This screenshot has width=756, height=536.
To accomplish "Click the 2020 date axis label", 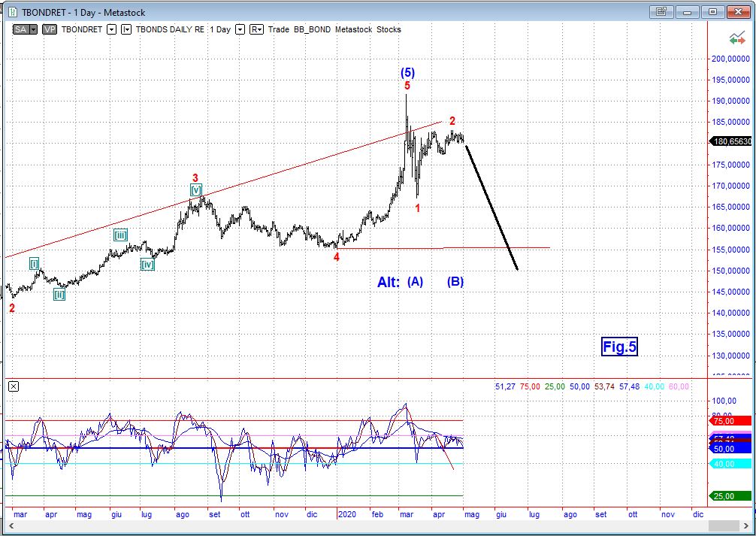I will (x=347, y=514).
